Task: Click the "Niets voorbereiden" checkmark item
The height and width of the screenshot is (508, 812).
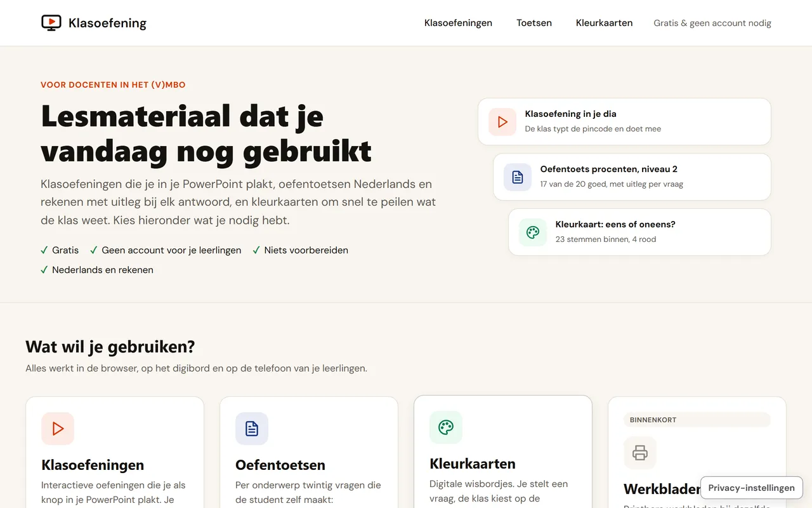Action: pos(301,250)
